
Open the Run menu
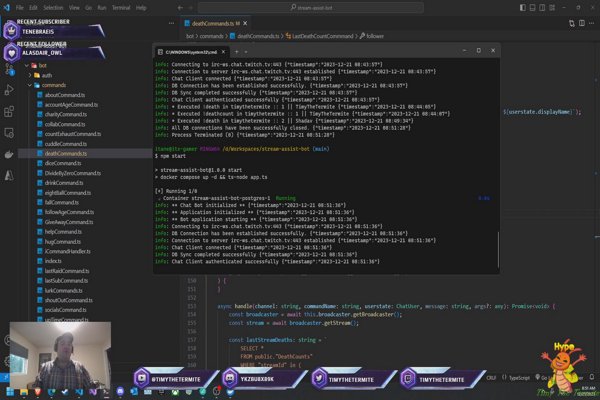pos(102,8)
